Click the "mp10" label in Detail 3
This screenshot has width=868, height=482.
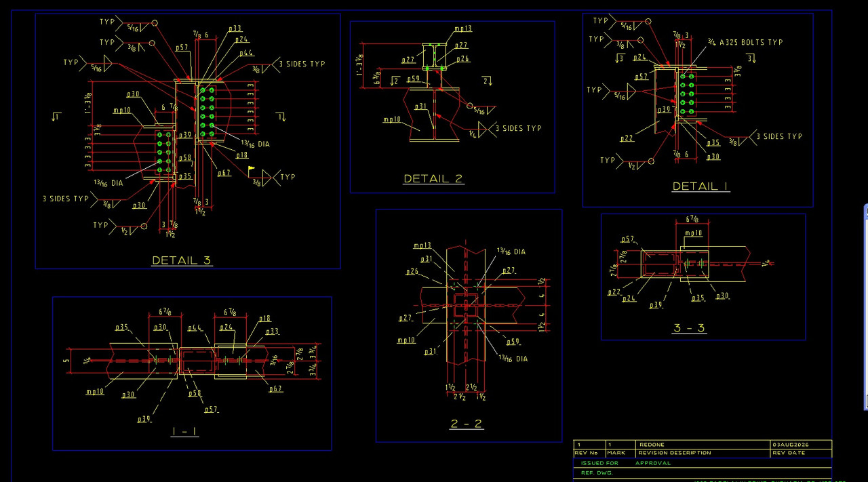(122, 110)
